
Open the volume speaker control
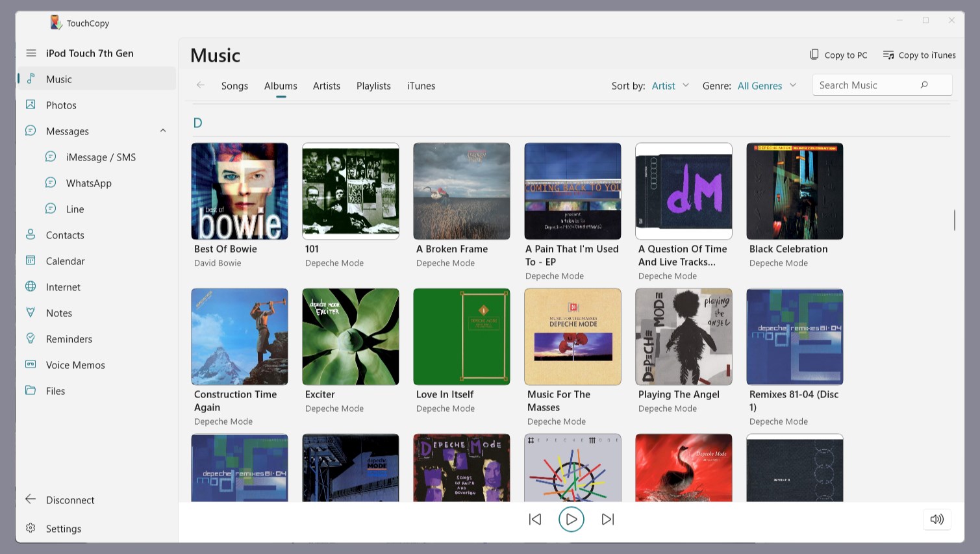pos(936,519)
